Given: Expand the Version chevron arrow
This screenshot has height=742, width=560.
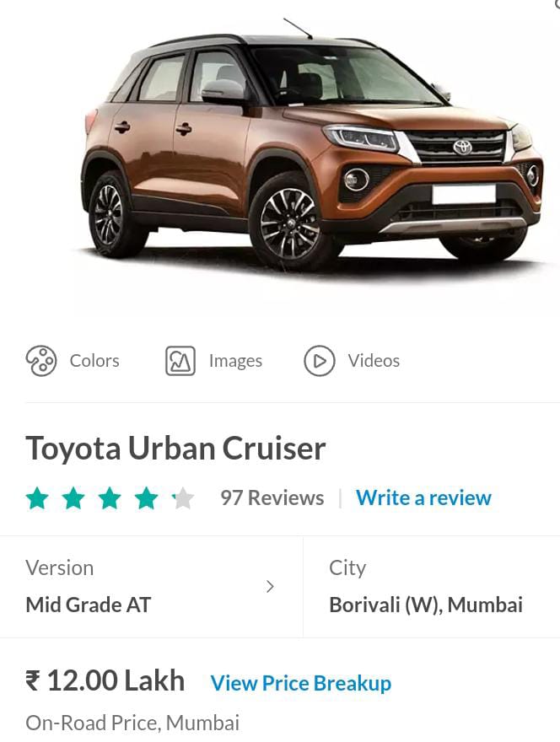Looking at the screenshot, I should click(x=270, y=587).
